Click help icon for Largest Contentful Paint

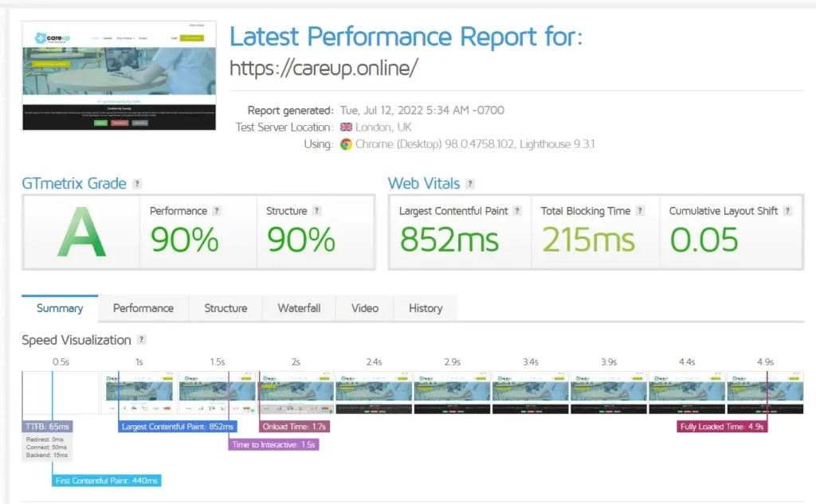coord(517,211)
